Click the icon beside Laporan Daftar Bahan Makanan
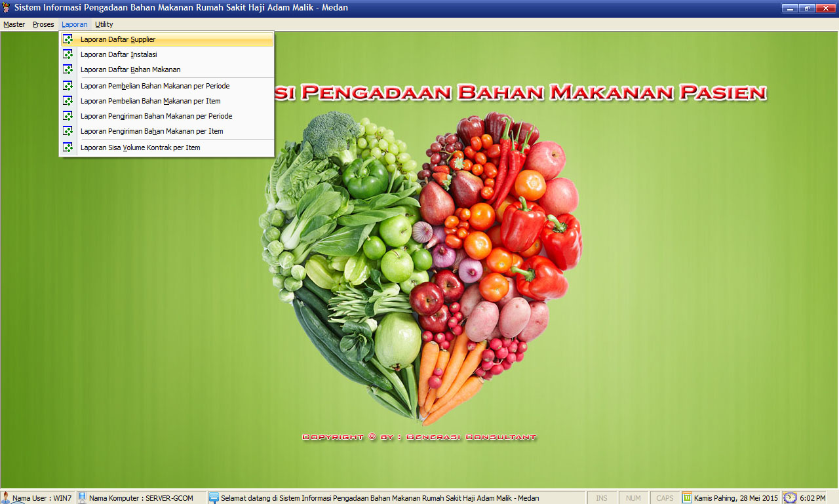This screenshot has height=504, width=839. pyautogui.click(x=68, y=69)
